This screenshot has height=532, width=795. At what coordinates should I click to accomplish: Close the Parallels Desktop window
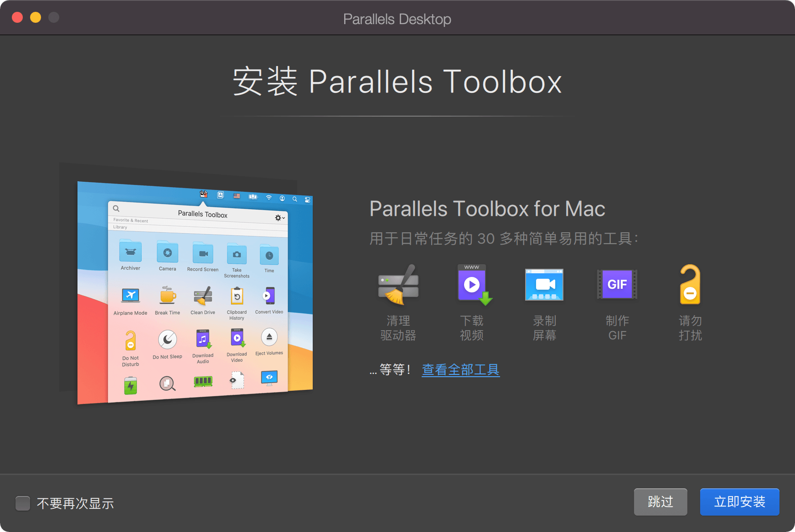tap(17, 17)
